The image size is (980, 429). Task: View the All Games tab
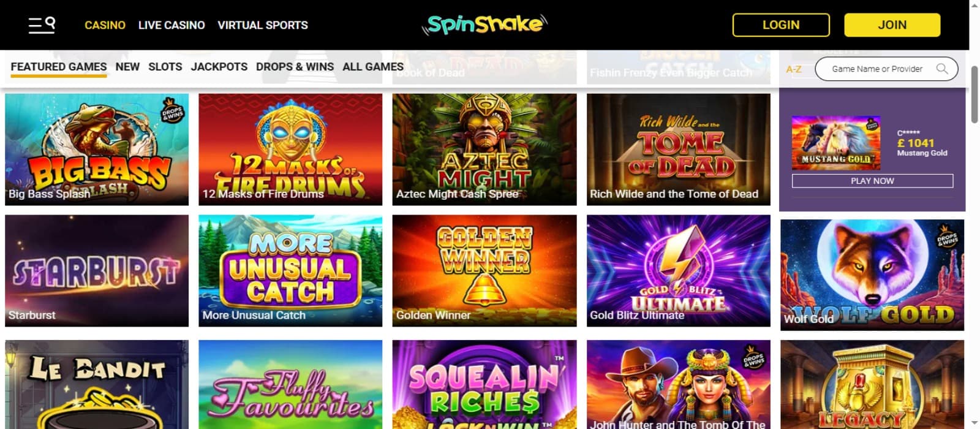[373, 67]
